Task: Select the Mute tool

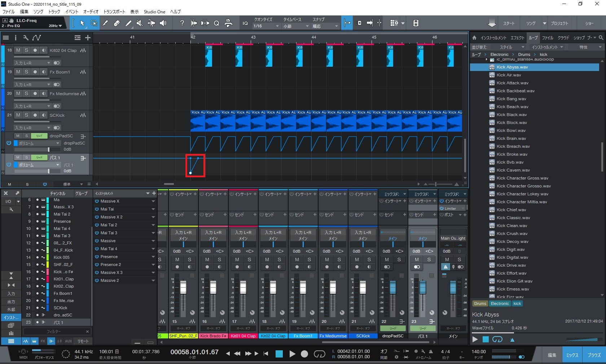Action: tap(140, 23)
